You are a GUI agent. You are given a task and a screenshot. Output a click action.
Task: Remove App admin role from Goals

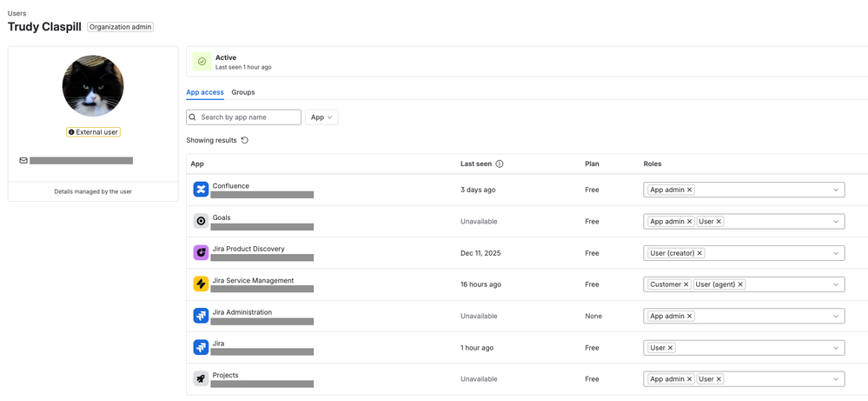coord(689,221)
